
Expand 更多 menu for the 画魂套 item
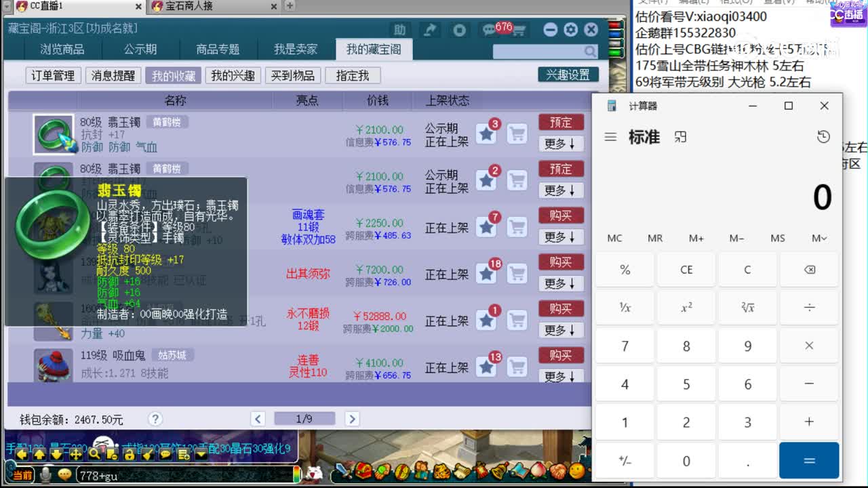coord(561,237)
